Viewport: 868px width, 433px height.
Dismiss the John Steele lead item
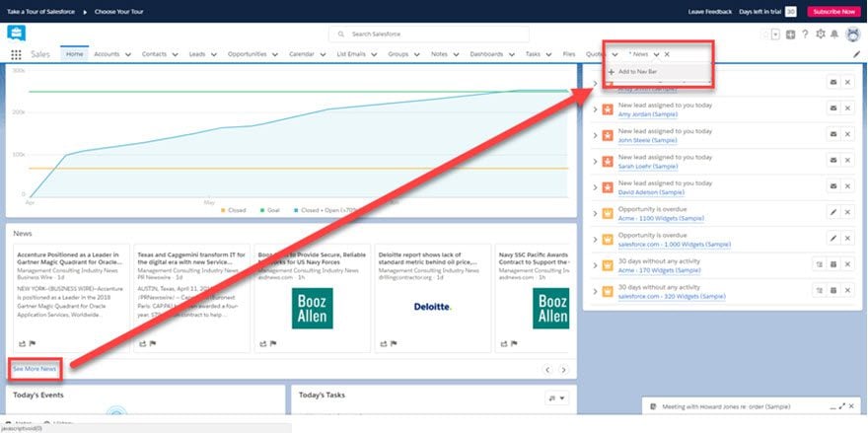point(847,134)
